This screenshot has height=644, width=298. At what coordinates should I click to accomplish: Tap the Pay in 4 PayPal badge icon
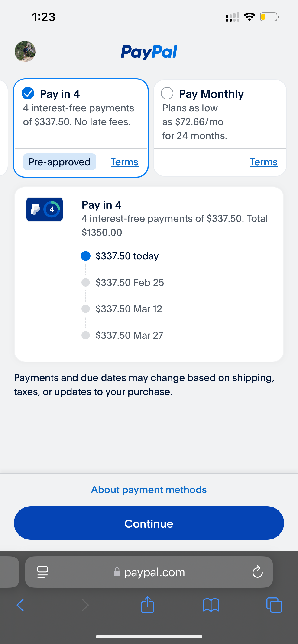(x=45, y=209)
